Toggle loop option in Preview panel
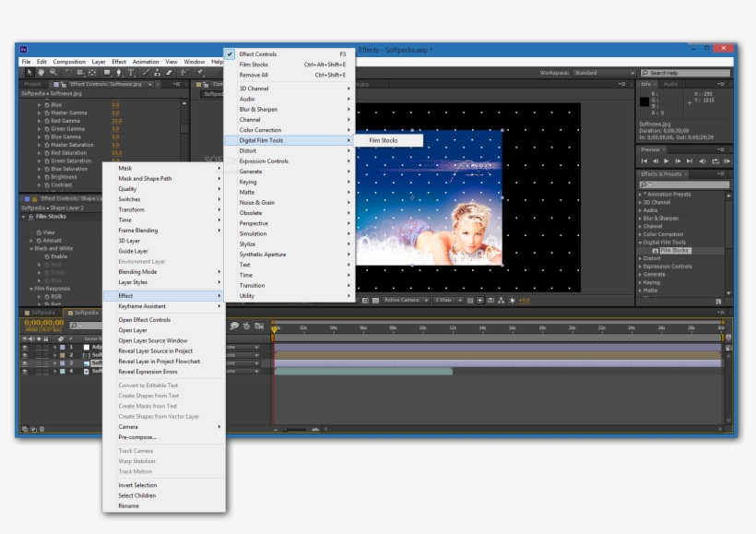Screen dimensions: 756x534 [x=715, y=160]
